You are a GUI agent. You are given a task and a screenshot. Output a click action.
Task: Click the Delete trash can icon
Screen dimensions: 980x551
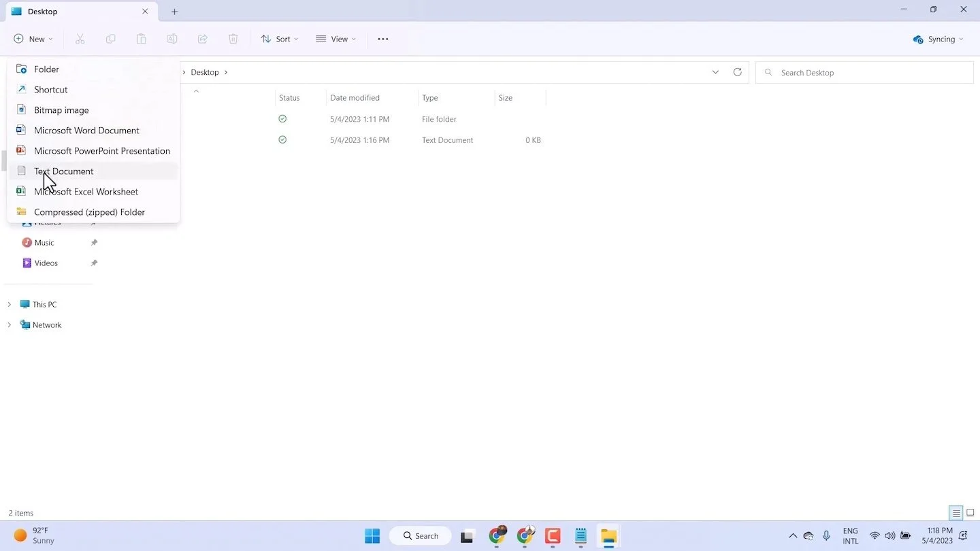pos(233,39)
